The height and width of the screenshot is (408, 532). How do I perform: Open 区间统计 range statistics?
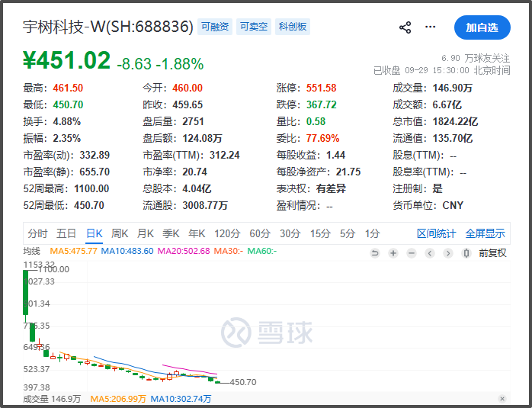click(x=436, y=233)
